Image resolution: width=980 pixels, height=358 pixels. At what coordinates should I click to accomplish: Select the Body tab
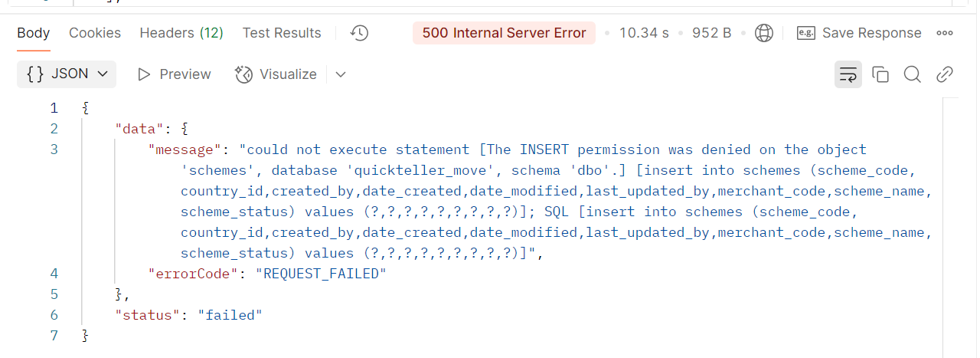[x=34, y=33]
